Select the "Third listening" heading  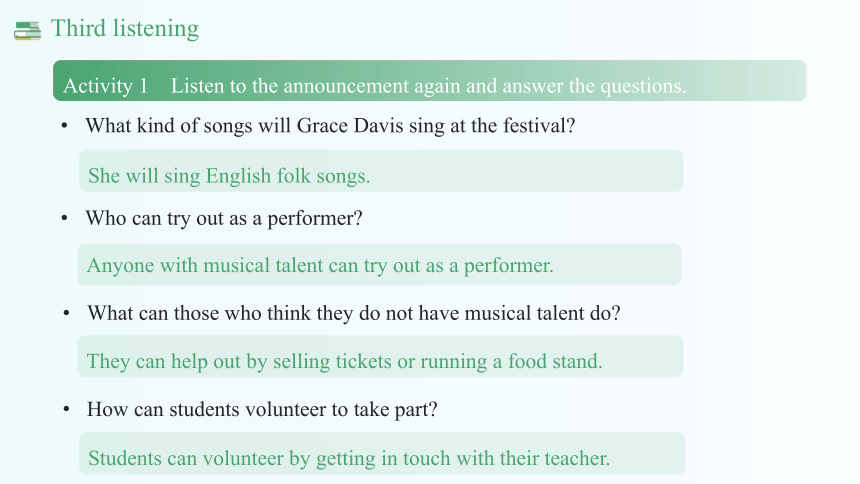[x=125, y=29]
